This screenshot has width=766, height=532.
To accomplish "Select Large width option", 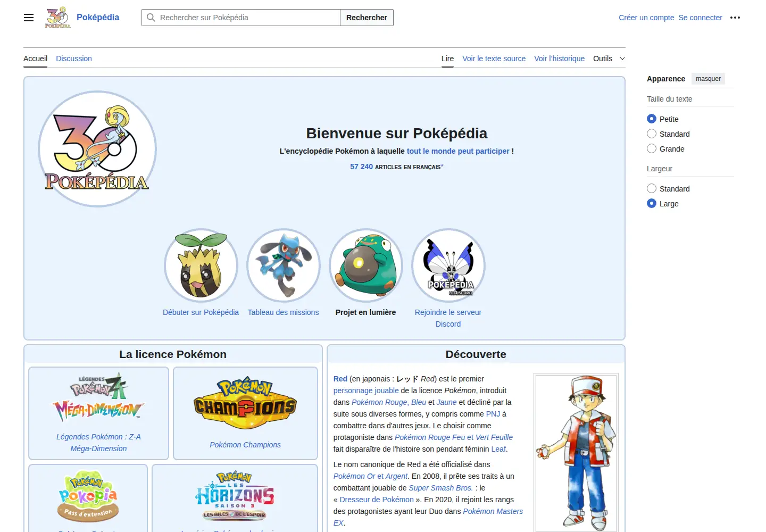I will click(652, 203).
